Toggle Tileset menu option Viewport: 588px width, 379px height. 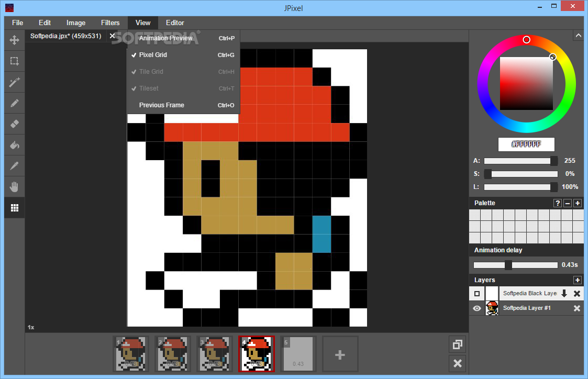pyautogui.click(x=183, y=88)
